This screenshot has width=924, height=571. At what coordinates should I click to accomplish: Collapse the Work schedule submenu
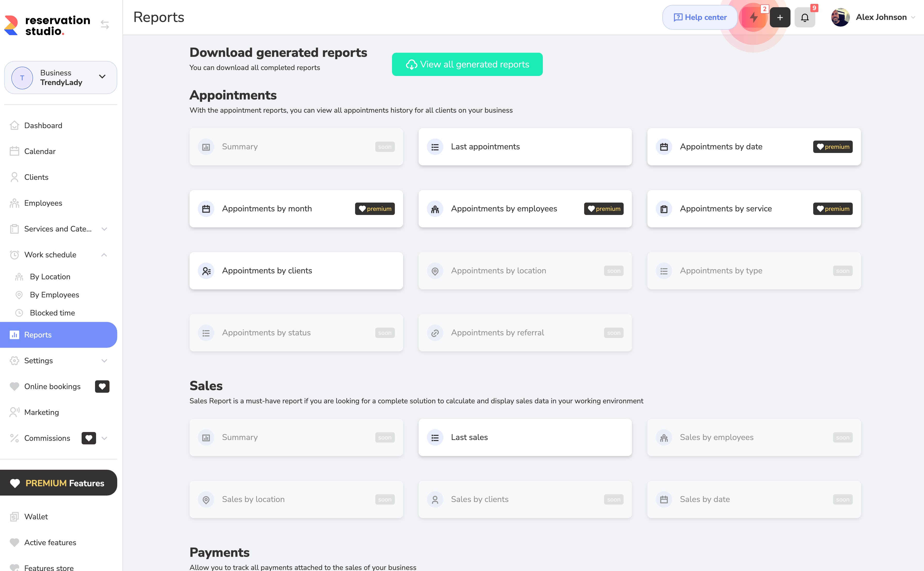pos(104,255)
